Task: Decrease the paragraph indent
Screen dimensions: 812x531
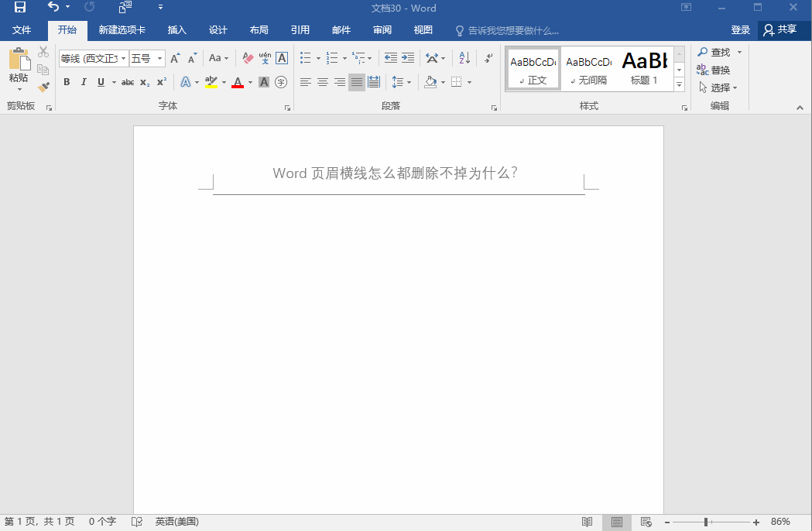Action: point(390,58)
